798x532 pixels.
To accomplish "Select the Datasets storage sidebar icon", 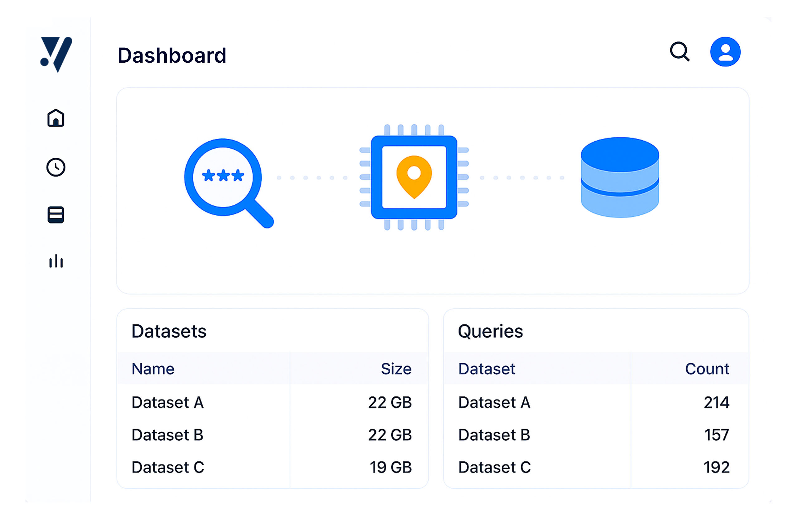I will pos(56,215).
